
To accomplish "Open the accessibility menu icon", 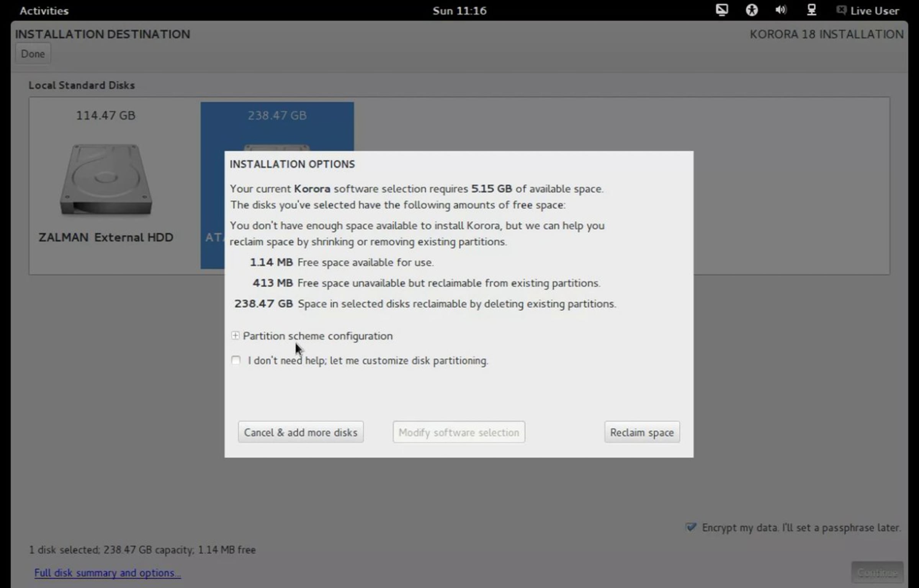I will point(752,10).
